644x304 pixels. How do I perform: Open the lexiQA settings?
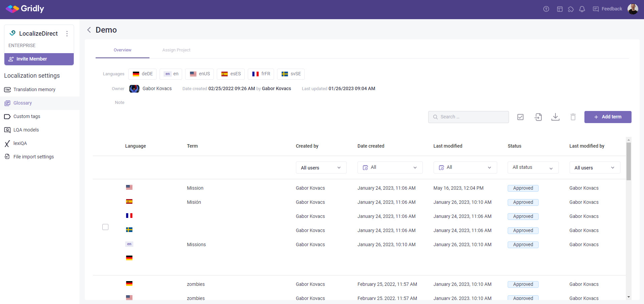(x=20, y=143)
